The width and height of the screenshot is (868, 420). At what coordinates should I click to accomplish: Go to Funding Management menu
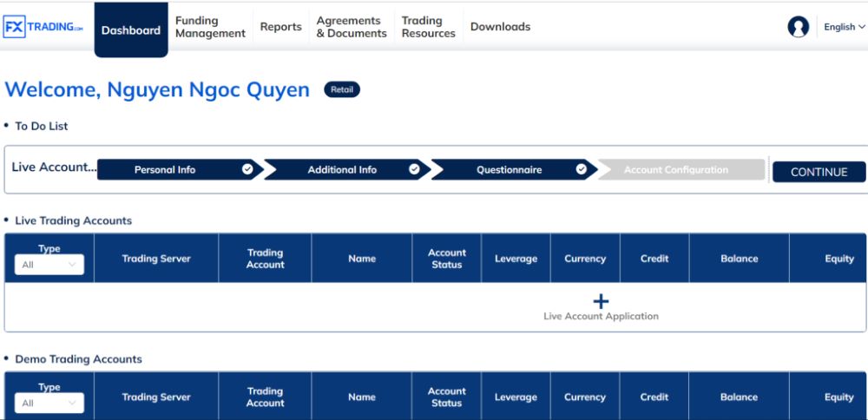pos(210,27)
